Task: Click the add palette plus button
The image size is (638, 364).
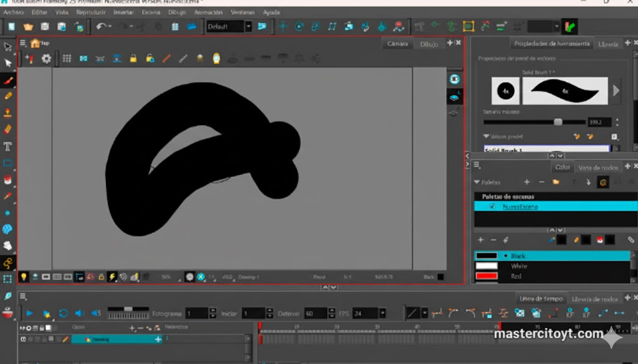Action: 526,182
